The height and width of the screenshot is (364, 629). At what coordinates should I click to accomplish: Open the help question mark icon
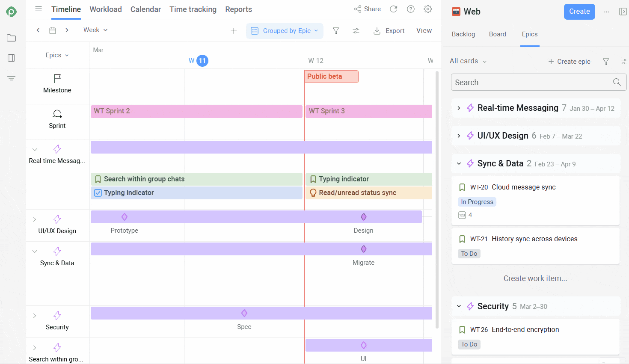pyautogui.click(x=411, y=9)
